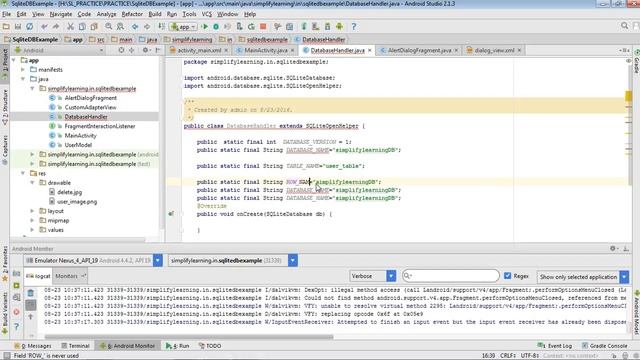640x360 pixels.
Task: Switch to the dialog_view.xml editor tab
Action: click(494, 50)
